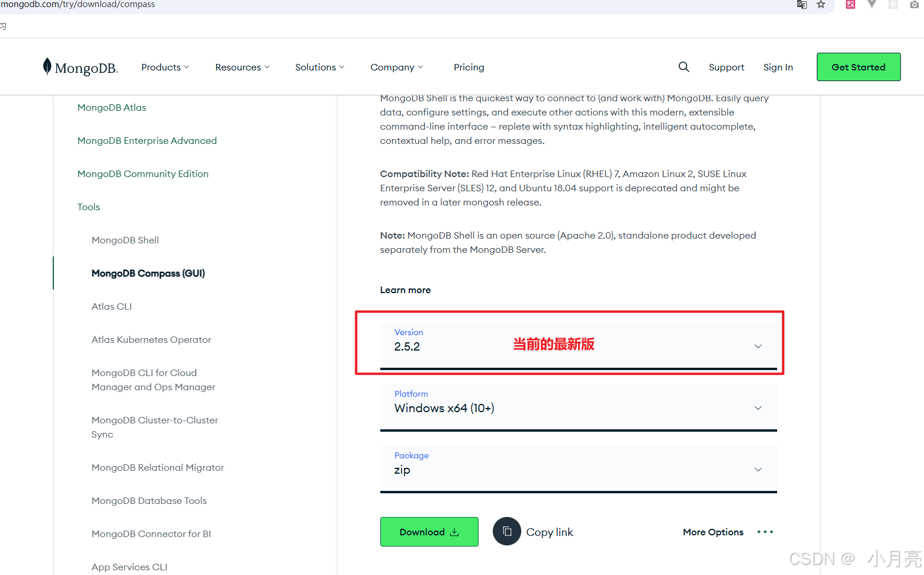This screenshot has width=924, height=575.
Task: Open Atlas Kubernetes Operator sidebar item
Action: pyautogui.click(x=152, y=339)
